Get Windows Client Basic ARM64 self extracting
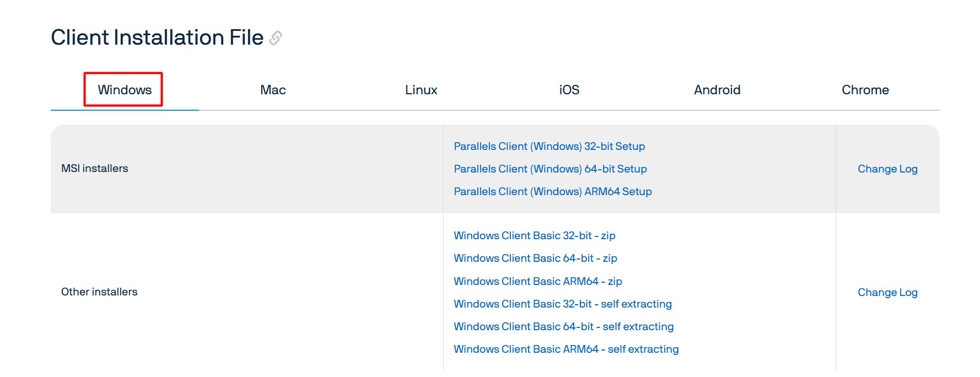This screenshot has height=377, width=980. (566, 349)
